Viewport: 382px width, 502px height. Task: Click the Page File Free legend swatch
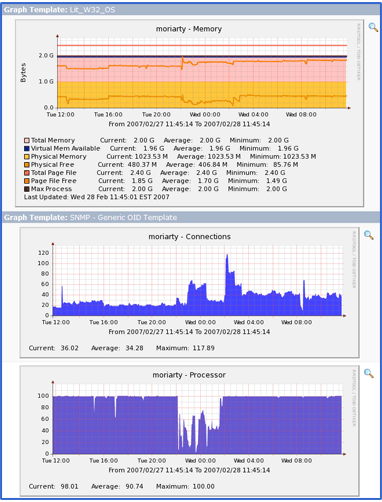tap(27, 181)
